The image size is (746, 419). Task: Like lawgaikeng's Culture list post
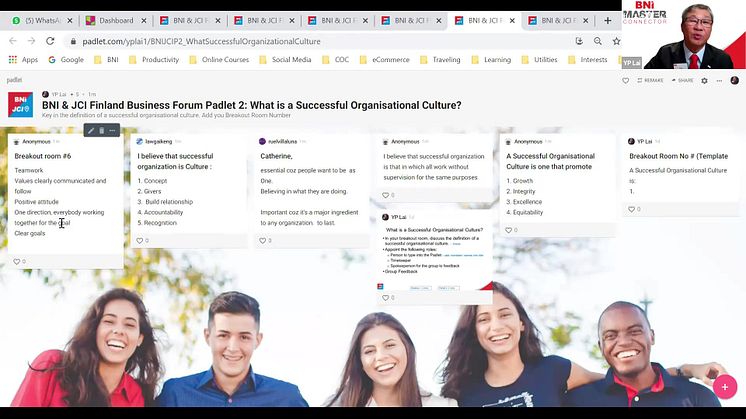click(x=139, y=241)
